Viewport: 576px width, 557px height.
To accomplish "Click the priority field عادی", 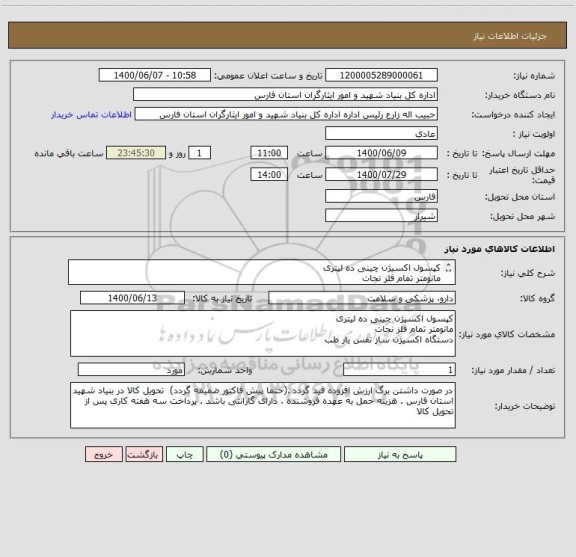I will pyautogui.click(x=381, y=133).
